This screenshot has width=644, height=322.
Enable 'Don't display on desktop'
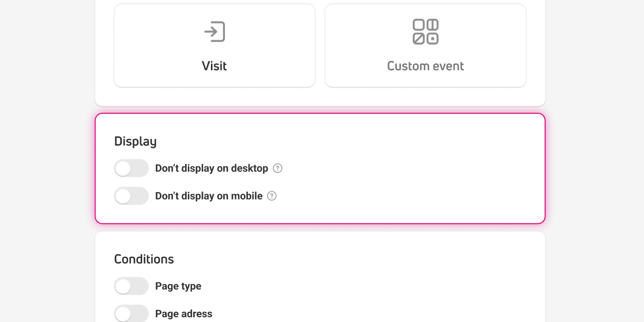[x=131, y=168]
